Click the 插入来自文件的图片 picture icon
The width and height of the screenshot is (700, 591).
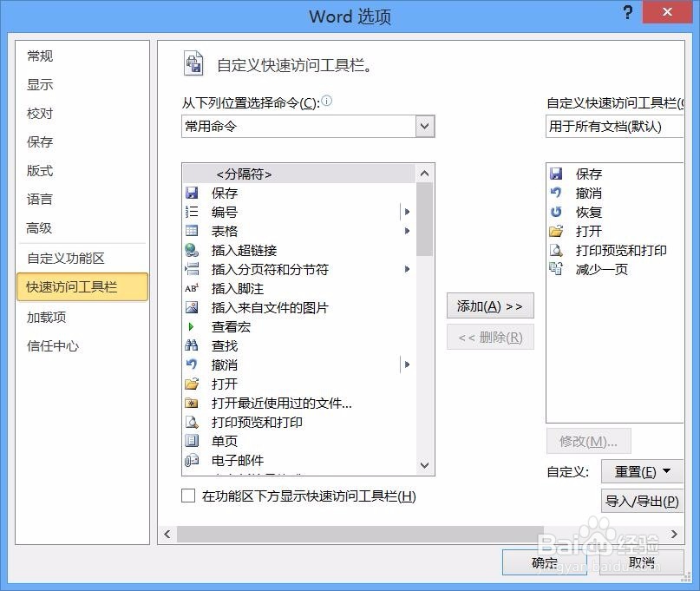pos(192,307)
